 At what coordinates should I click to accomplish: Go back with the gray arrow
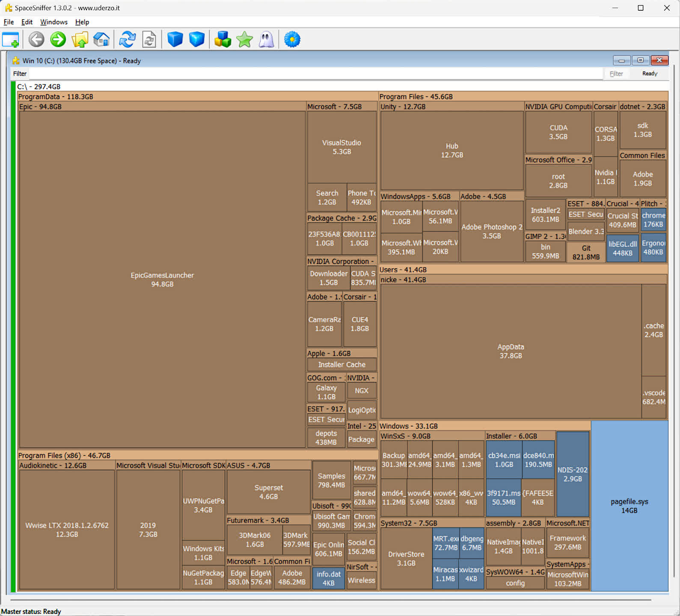tap(36, 40)
